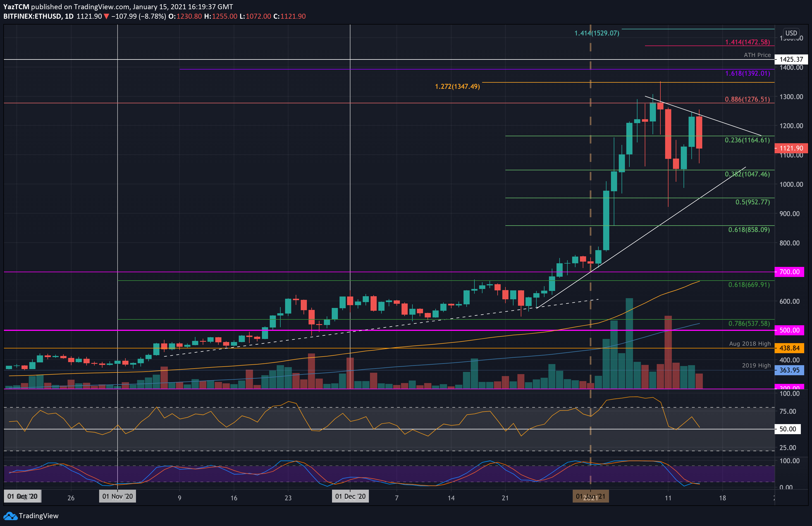Image resolution: width=812 pixels, height=526 pixels.
Task: Select the 01 Jan '21 date marker
Action: pyautogui.click(x=591, y=496)
